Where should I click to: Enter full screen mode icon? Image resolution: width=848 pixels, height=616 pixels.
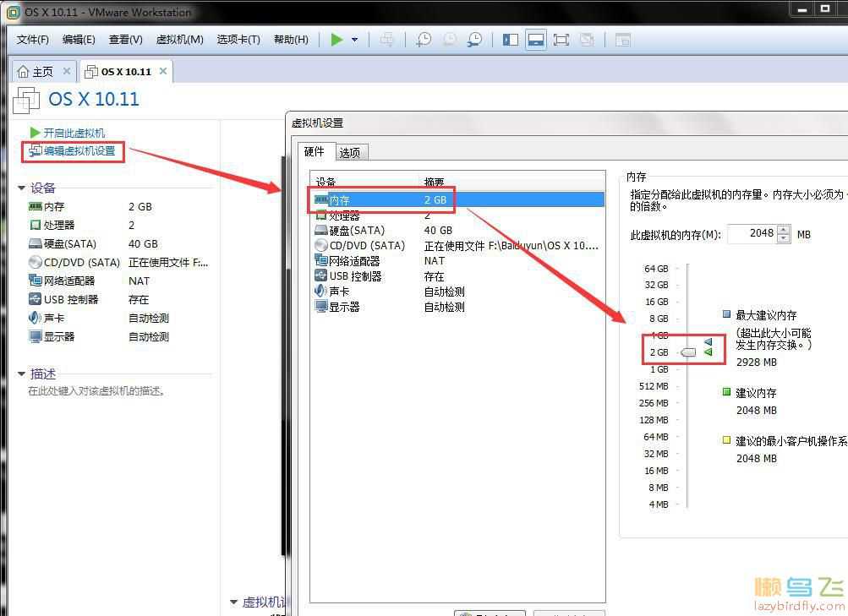(x=561, y=40)
